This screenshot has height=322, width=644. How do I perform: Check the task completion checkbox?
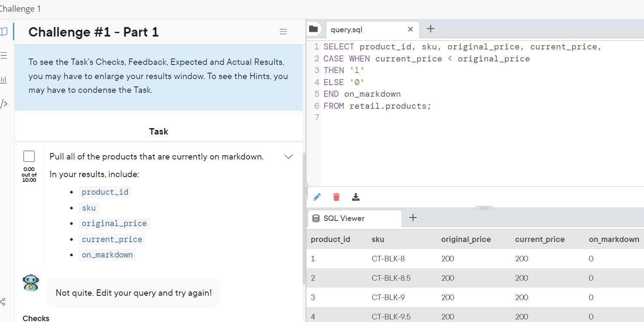point(29,156)
